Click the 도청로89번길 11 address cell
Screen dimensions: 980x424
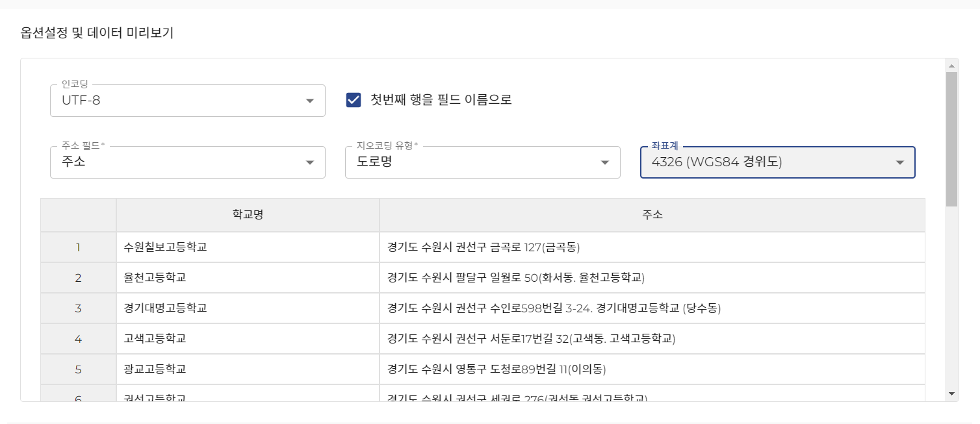(652, 369)
